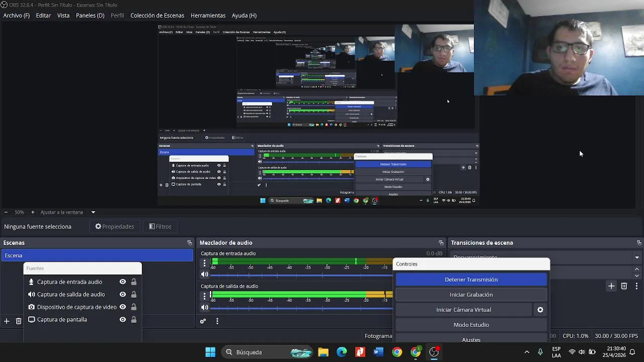
Task: Select Captura de pantalla monitor icon
Action: click(31, 320)
